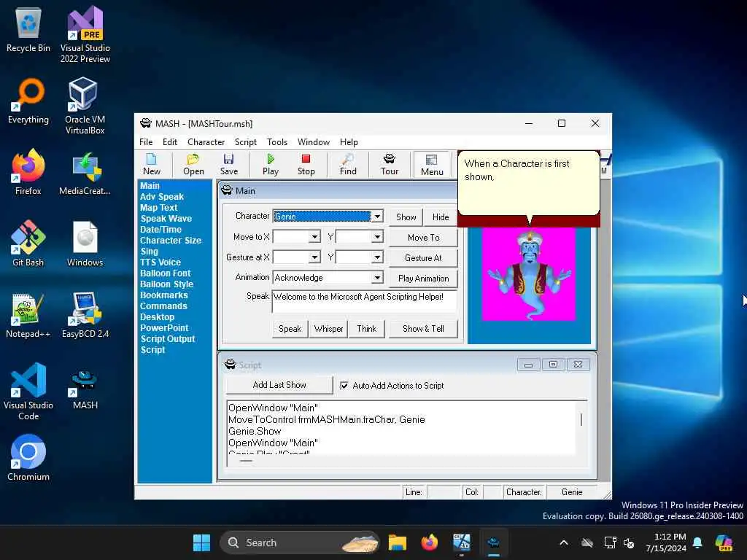Open the Character menu
The height and width of the screenshot is (560, 747).
click(206, 142)
